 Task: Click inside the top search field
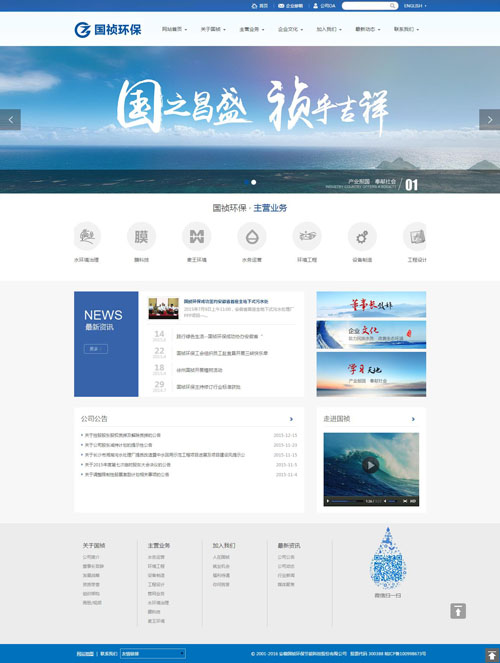(x=366, y=5)
